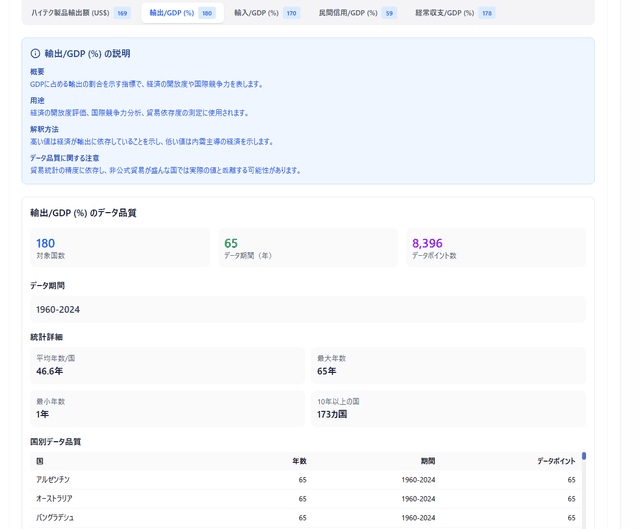Click the 1960-2024 データ期間 field
The image size is (640, 529).
307,310
